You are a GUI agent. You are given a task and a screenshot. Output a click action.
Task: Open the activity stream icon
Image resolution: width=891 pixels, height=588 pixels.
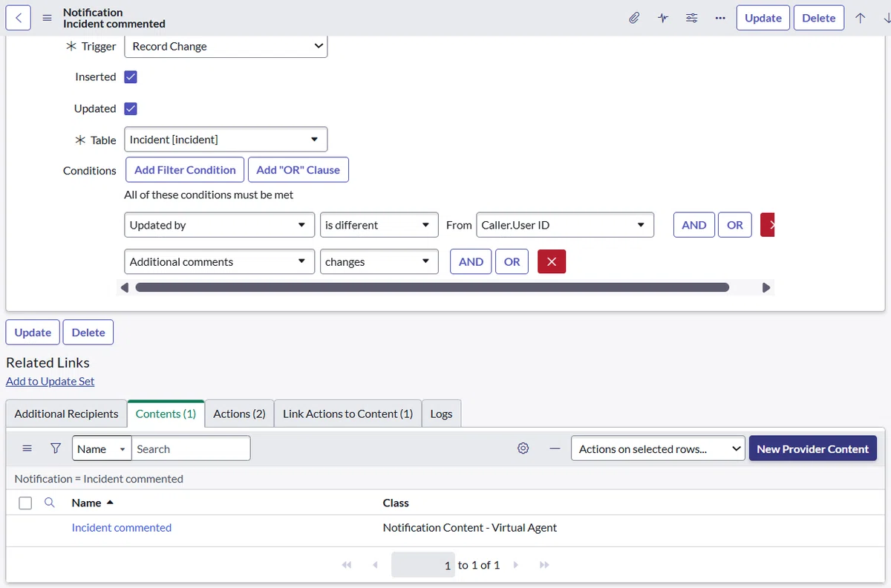point(663,18)
